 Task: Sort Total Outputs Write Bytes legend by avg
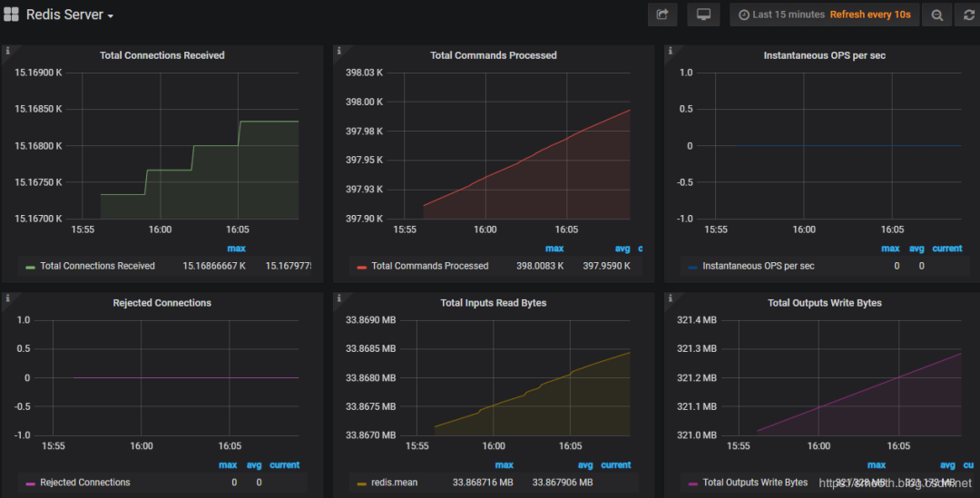click(947, 464)
